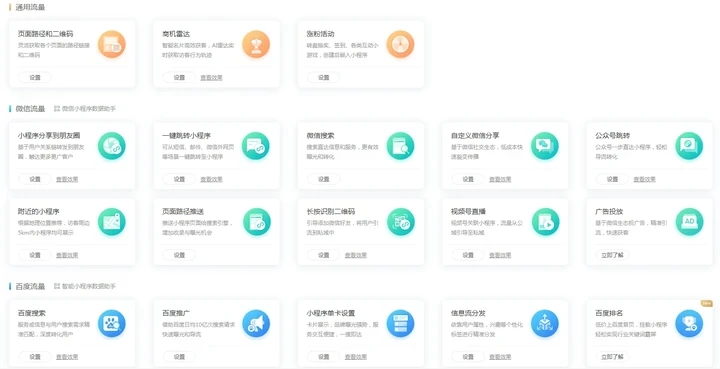Click the 信息流分发 distribution icon
This screenshot has width=720, height=369.
[x=545, y=324]
